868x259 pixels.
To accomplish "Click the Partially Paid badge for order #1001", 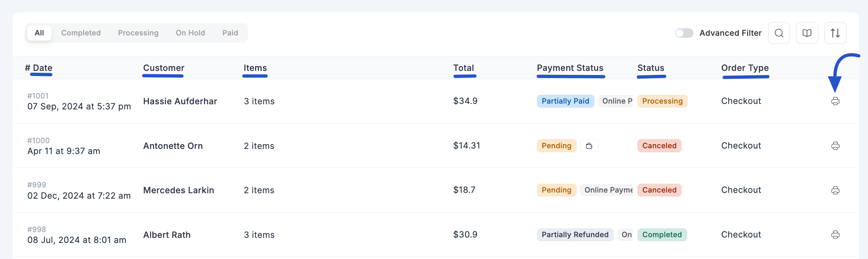I will coord(565,101).
